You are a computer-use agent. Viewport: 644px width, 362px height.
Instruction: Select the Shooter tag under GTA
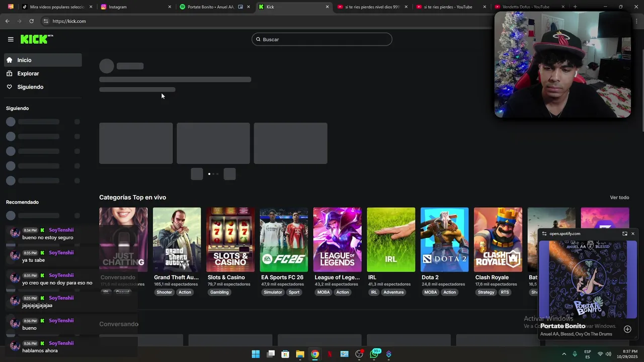(x=164, y=292)
